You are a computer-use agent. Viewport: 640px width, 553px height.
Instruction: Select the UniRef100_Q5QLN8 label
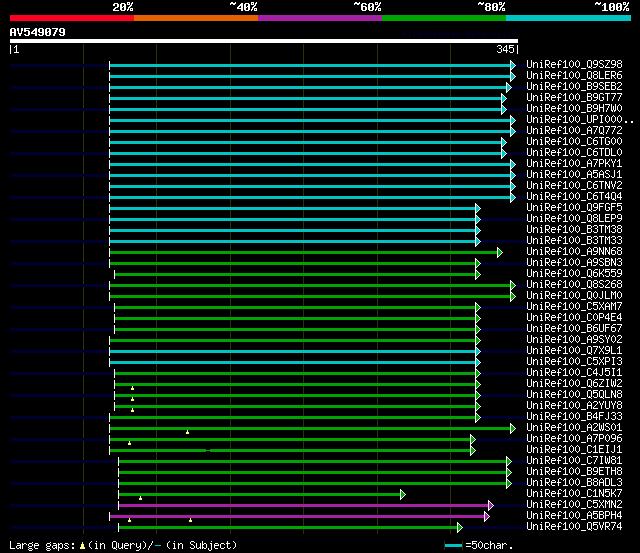(574, 395)
